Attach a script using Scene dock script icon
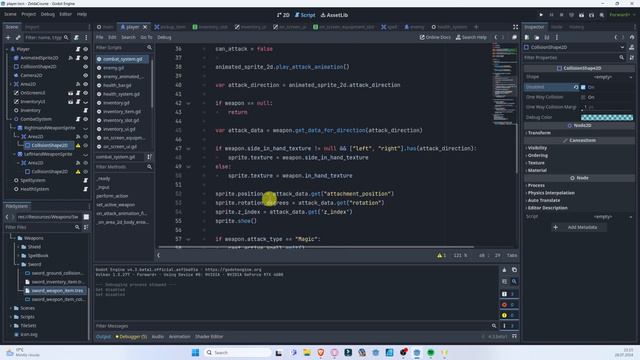The width and height of the screenshot is (640, 360). tap(76, 38)
